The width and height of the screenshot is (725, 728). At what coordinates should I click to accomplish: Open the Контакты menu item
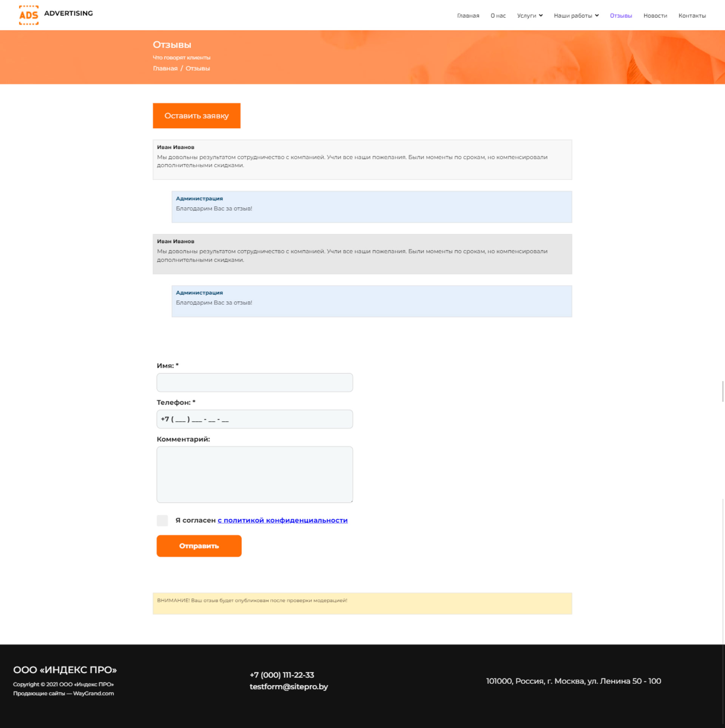[692, 15]
